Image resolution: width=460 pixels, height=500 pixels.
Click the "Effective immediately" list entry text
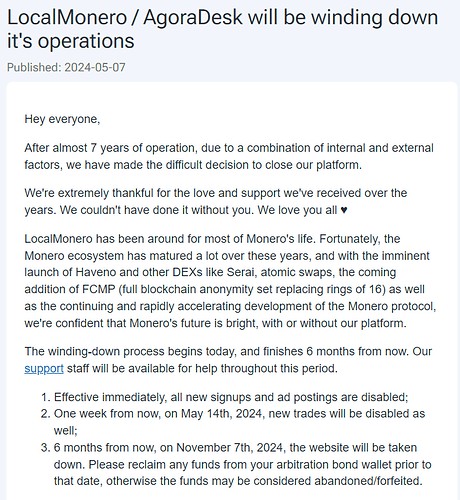coord(231,397)
